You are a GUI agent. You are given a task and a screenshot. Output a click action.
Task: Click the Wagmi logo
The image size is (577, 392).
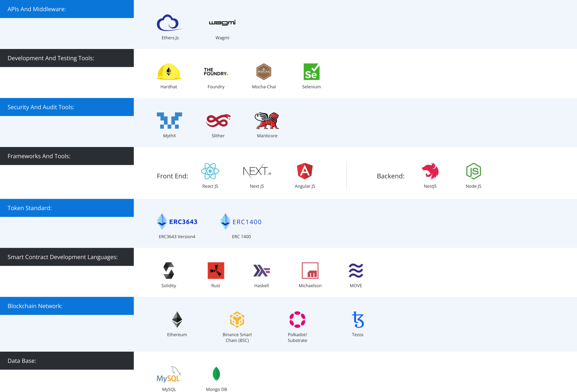coord(222,23)
